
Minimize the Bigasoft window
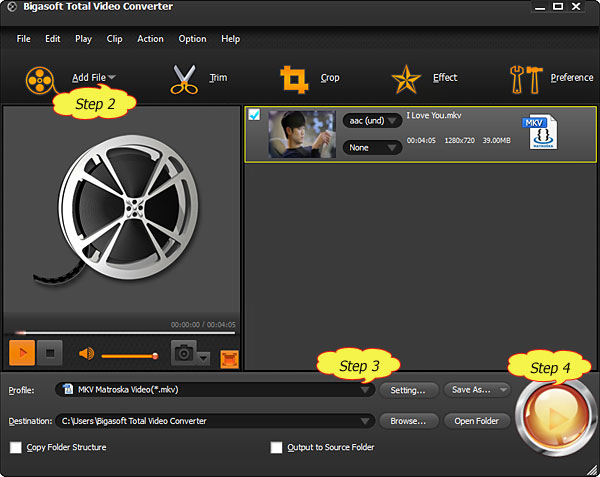pyautogui.click(x=540, y=7)
